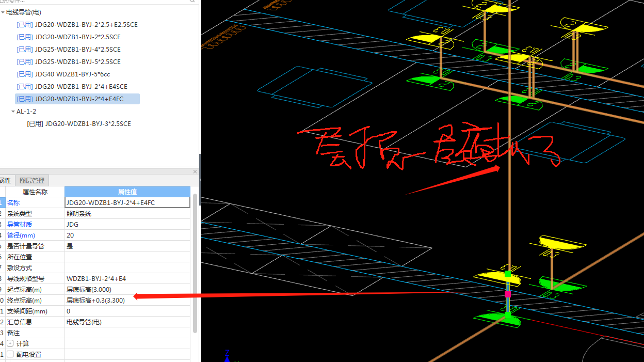The width and height of the screenshot is (644, 362).
Task: Expand the 计算 property group
Action: click(x=10, y=343)
